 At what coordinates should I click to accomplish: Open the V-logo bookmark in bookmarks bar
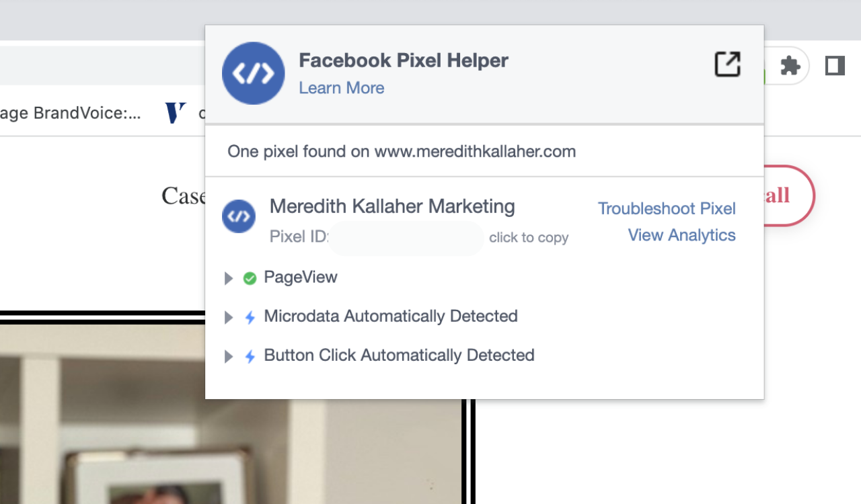(x=175, y=112)
